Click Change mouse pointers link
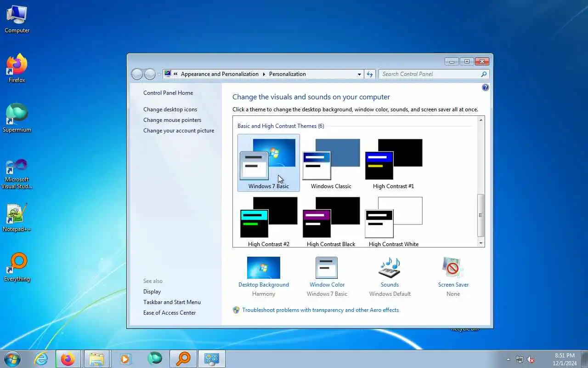The image size is (588, 368). 172,120
